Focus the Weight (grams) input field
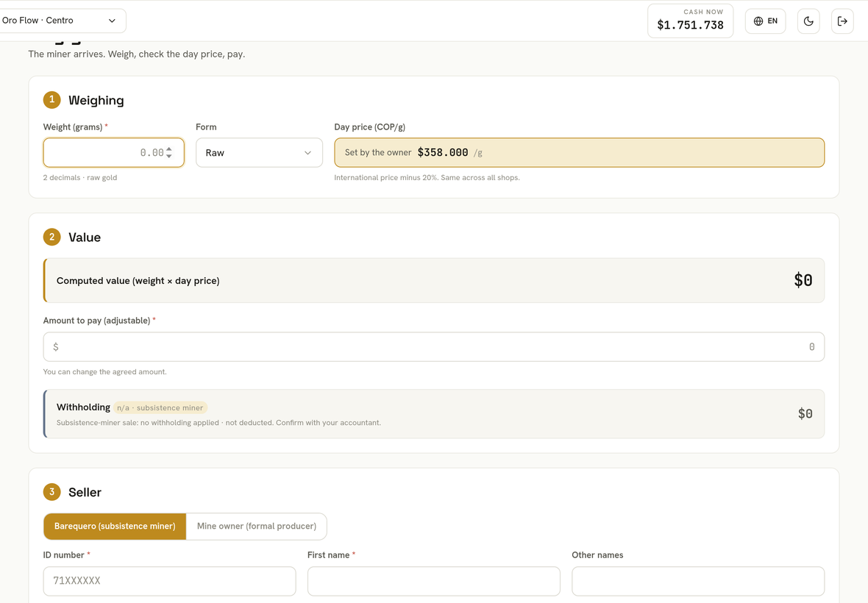This screenshot has height=603, width=868. [x=113, y=153]
